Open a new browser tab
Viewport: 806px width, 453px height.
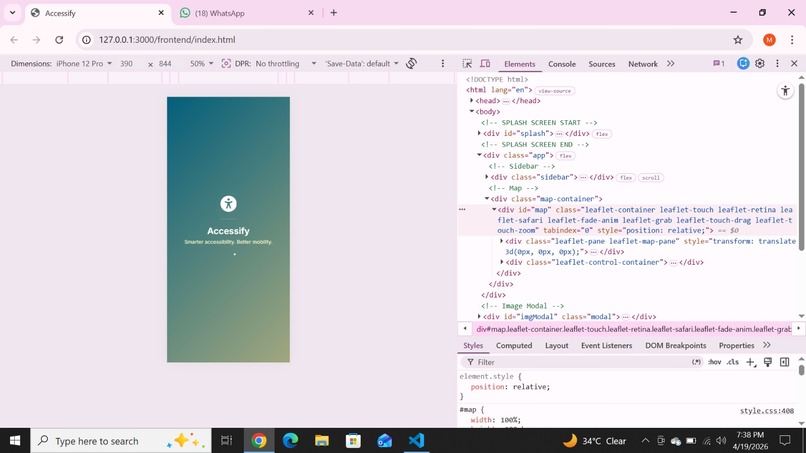click(x=334, y=13)
